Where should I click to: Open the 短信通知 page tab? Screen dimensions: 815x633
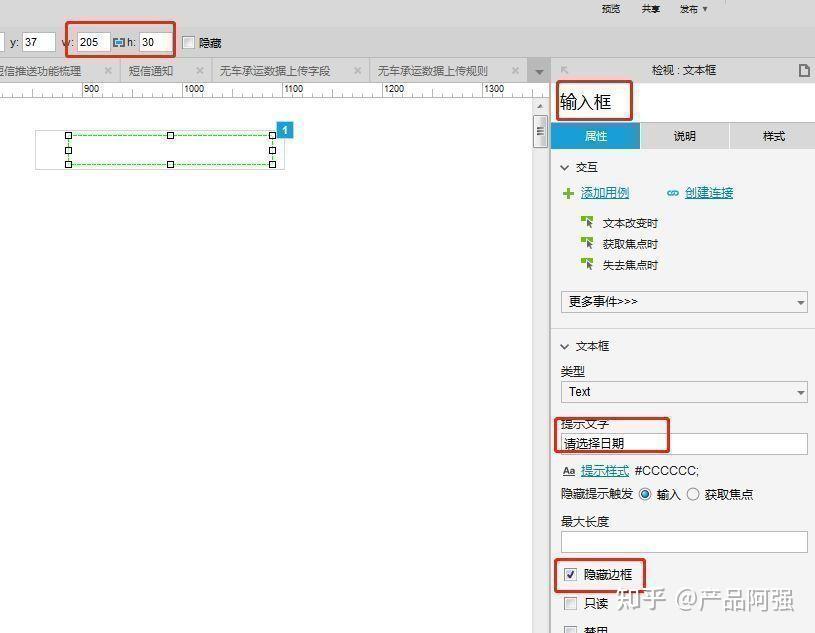[x=151, y=71]
